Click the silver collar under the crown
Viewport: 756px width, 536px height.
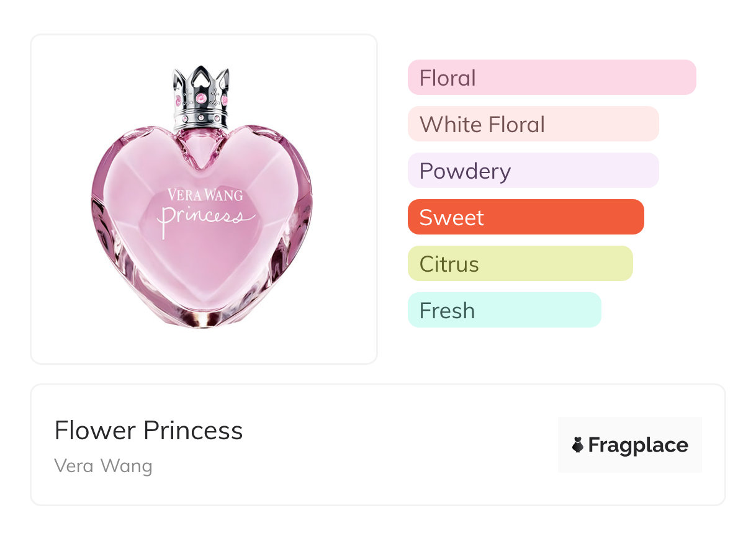[x=201, y=118]
